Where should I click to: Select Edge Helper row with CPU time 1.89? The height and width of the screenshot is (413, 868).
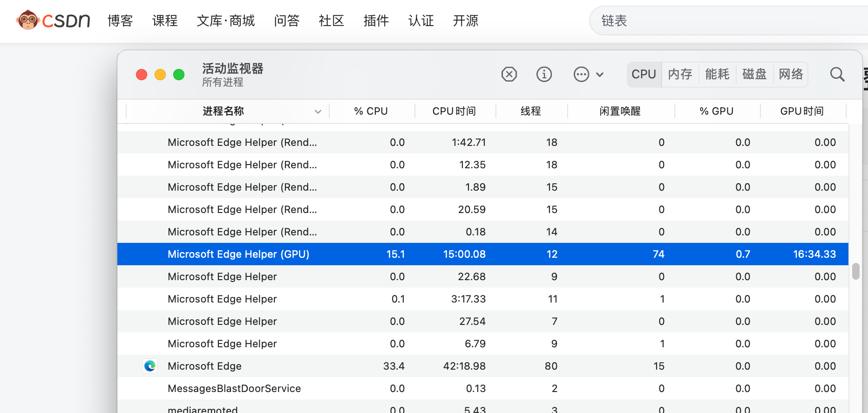click(483, 187)
